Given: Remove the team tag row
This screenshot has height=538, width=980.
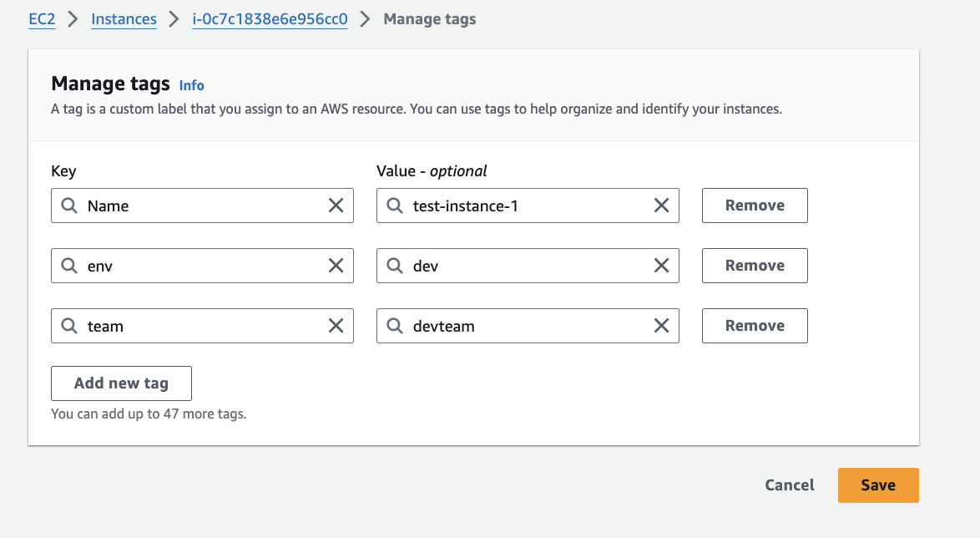Looking at the screenshot, I should pos(754,326).
